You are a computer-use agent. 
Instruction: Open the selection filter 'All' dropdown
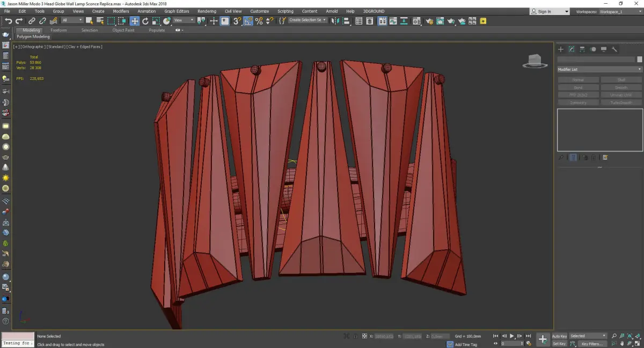click(x=72, y=20)
